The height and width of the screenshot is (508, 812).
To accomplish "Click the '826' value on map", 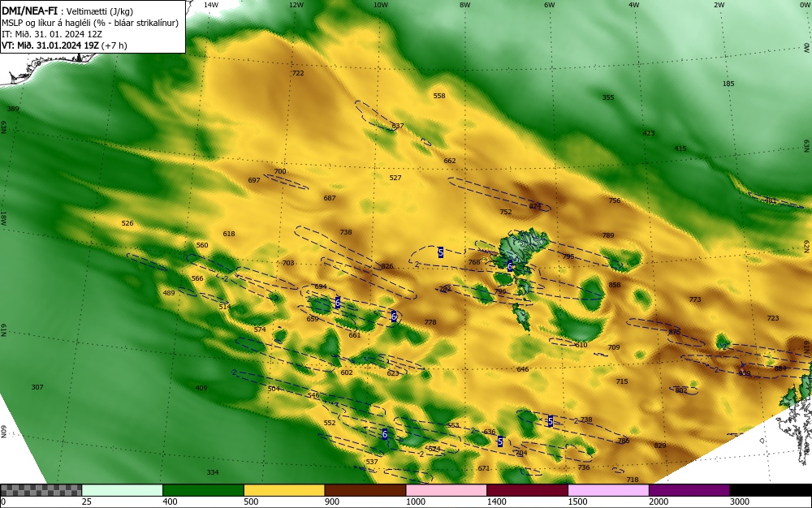I will click(x=387, y=266).
